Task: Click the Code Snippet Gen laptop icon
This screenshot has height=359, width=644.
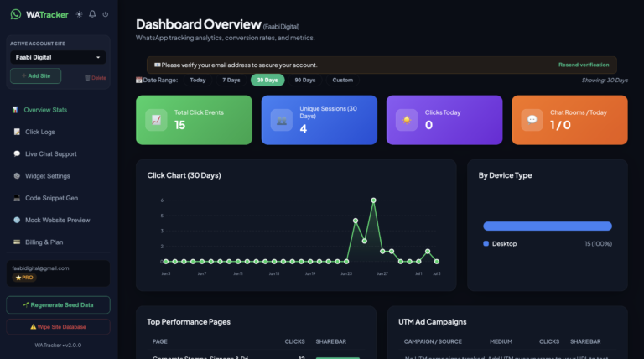Action: coord(17,198)
